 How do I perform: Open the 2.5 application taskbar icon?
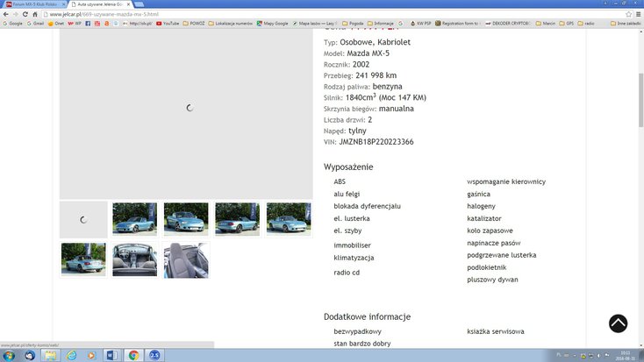click(x=154, y=356)
